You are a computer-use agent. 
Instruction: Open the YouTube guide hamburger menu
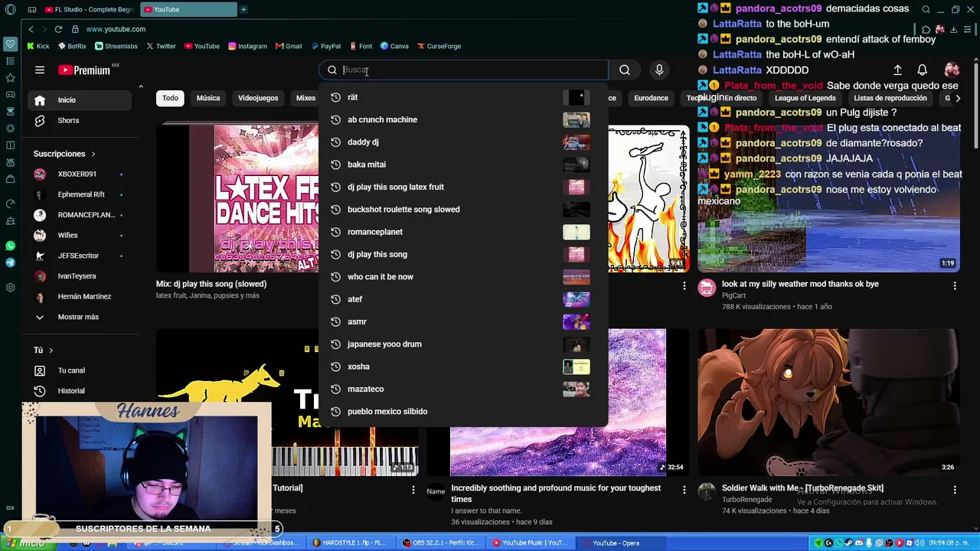pyautogui.click(x=39, y=70)
